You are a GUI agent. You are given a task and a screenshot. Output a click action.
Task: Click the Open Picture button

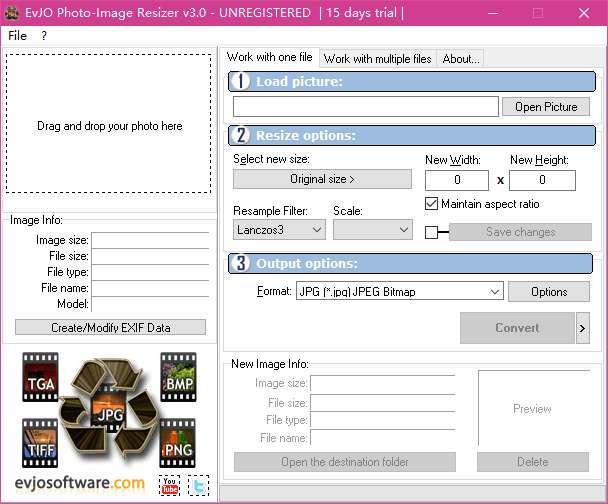tap(546, 107)
